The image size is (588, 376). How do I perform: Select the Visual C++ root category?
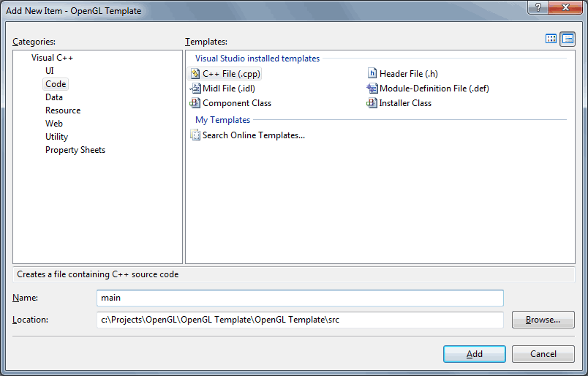52,58
